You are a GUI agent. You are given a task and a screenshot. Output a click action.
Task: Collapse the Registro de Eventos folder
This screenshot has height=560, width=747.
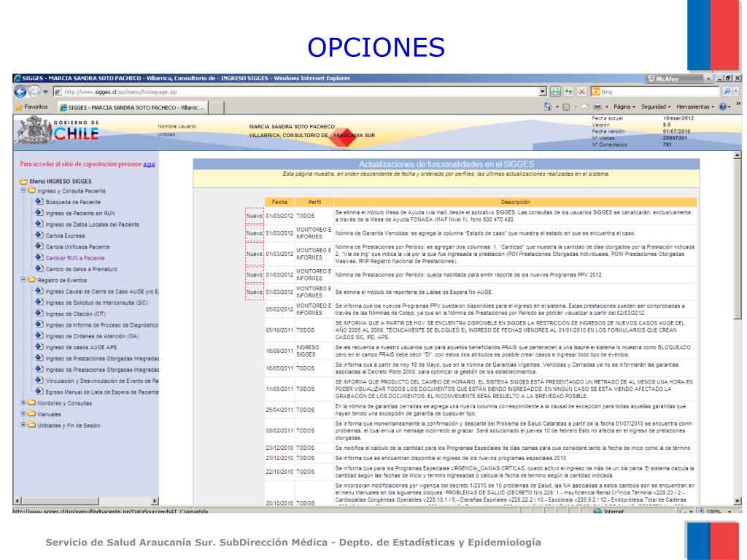(23, 279)
